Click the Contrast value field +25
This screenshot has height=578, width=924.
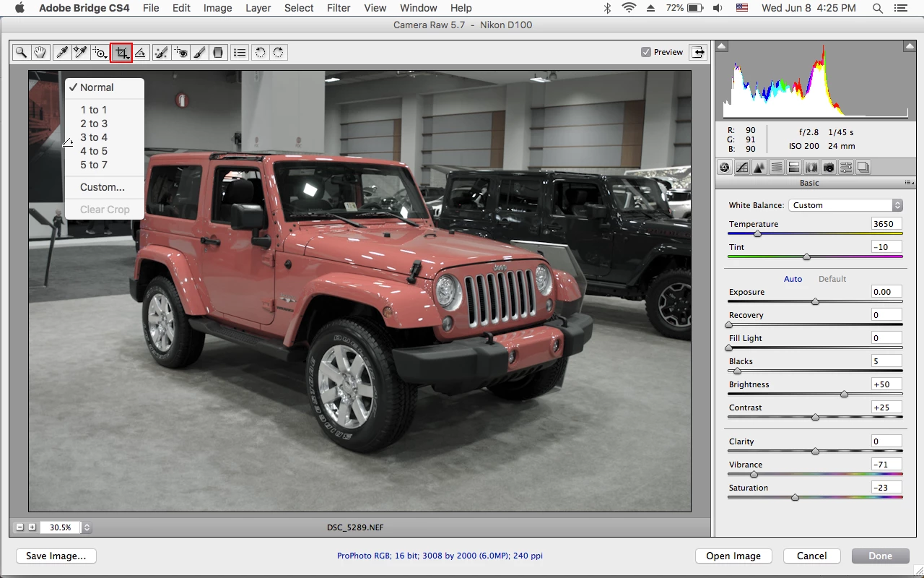[x=886, y=407]
